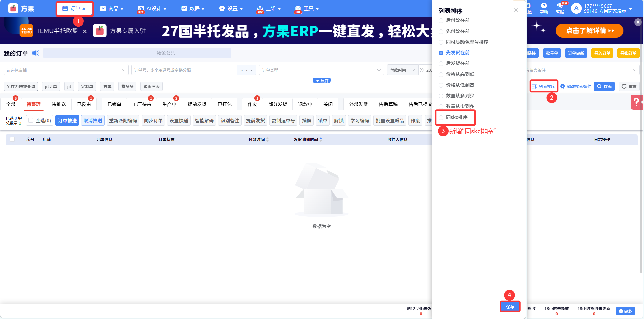Click the 保存 button
Image resolution: width=644 pixels, height=319 pixels.
[510, 307]
